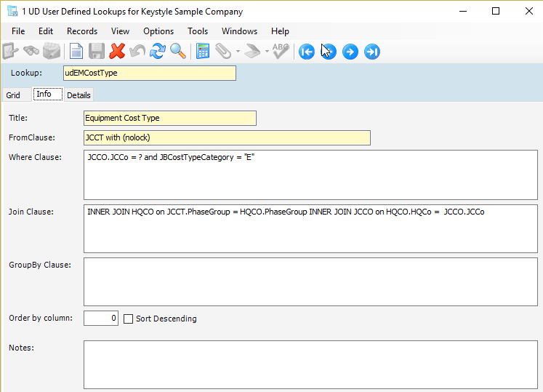Go to first record arrow icon

click(x=307, y=52)
